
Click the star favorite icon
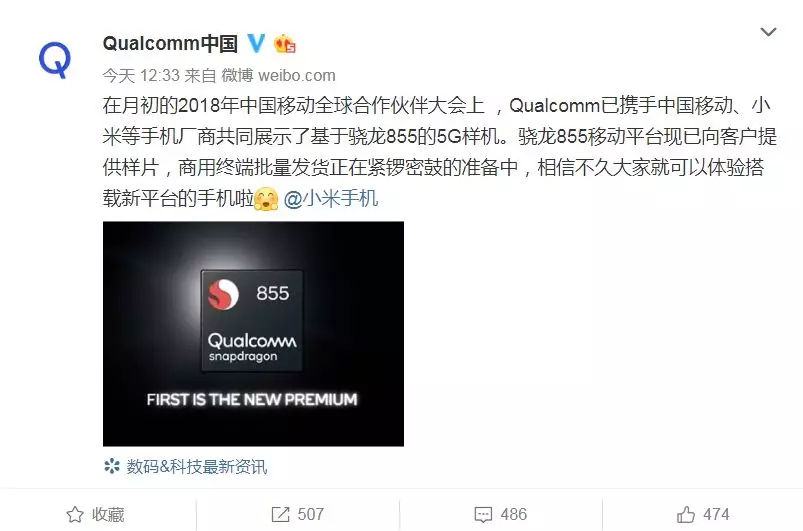pyautogui.click(x=75, y=514)
